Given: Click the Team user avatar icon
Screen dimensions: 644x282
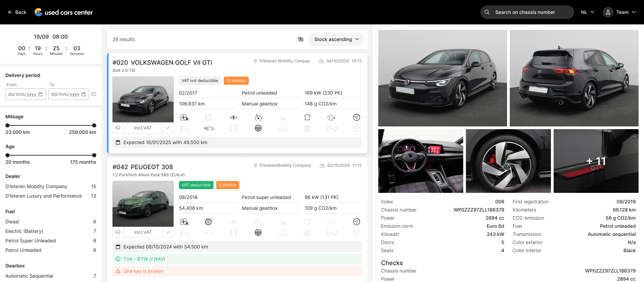Looking at the screenshot, I should tap(608, 12).
